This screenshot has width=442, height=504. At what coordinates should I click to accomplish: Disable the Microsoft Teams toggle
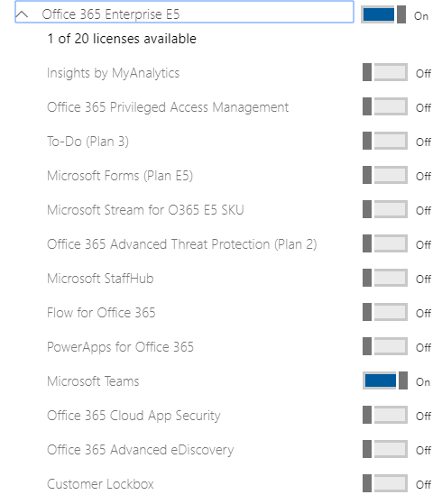(x=385, y=380)
